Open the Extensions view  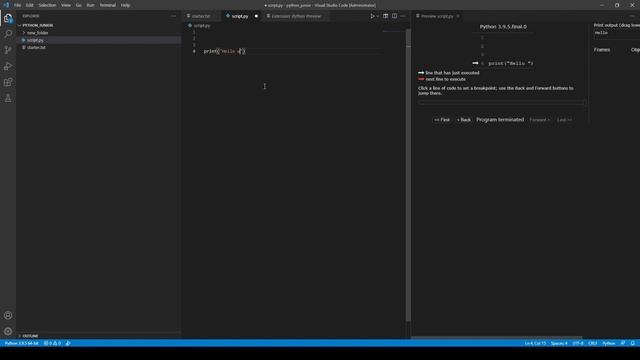tap(8, 82)
